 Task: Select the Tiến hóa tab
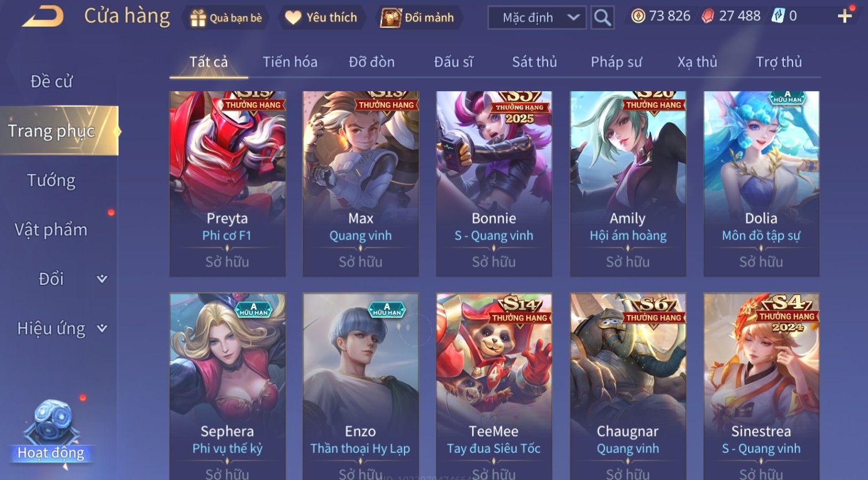coord(290,62)
